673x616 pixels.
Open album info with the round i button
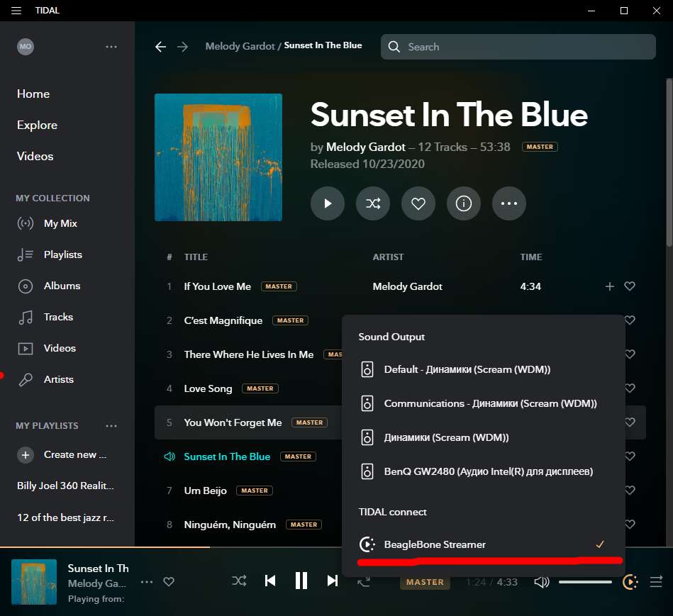point(464,203)
